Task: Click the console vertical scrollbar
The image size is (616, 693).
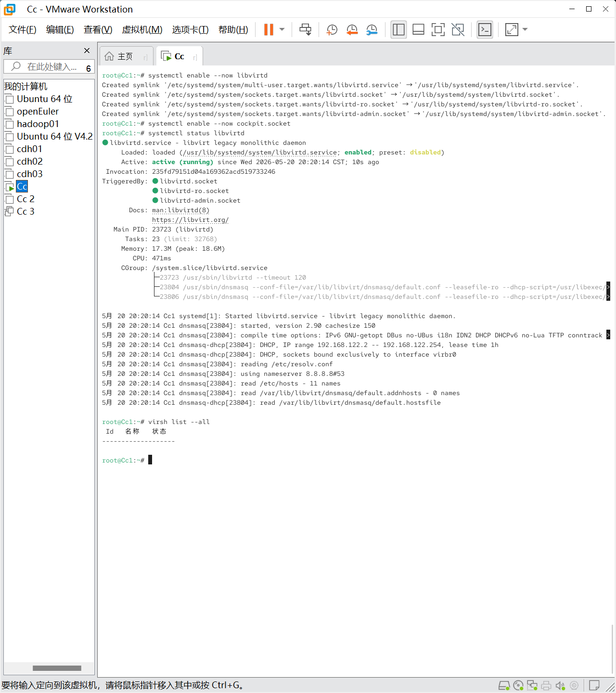Action: click(x=613, y=649)
